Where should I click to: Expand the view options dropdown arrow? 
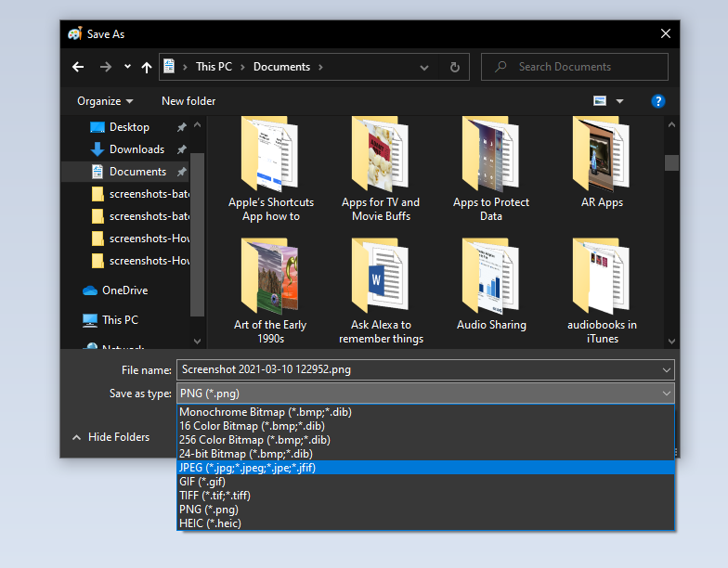click(619, 100)
